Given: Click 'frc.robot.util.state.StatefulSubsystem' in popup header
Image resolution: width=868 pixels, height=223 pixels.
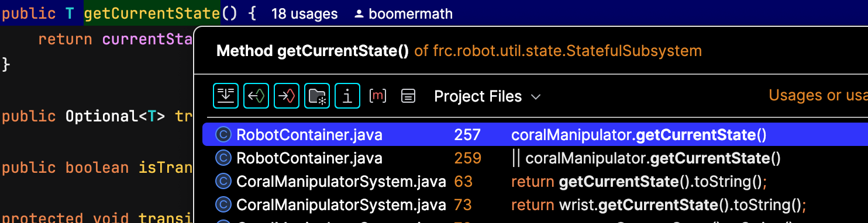Looking at the screenshot, I should pyautogui.click(x=567, y=51).
